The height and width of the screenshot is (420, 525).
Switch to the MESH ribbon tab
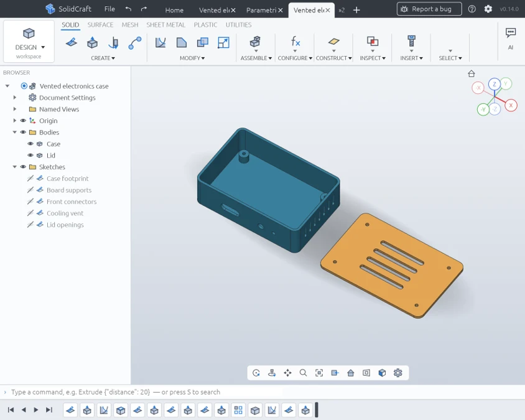[130, 25]
